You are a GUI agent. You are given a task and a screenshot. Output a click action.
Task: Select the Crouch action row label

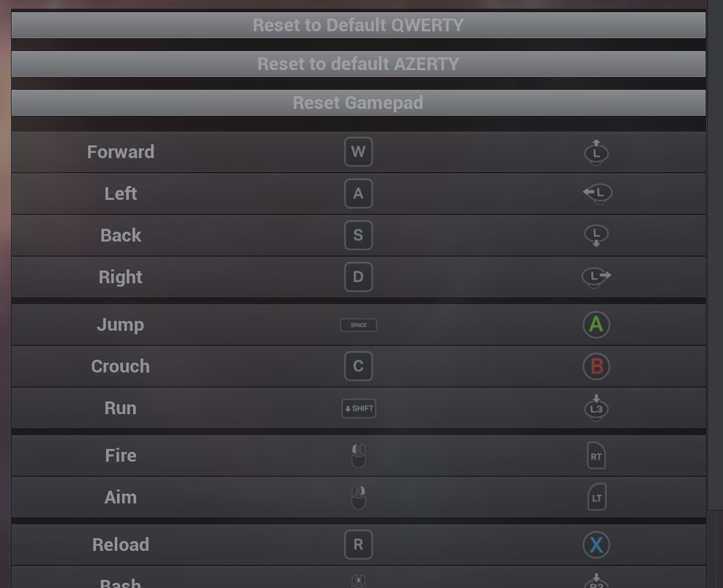click(121, 367)
